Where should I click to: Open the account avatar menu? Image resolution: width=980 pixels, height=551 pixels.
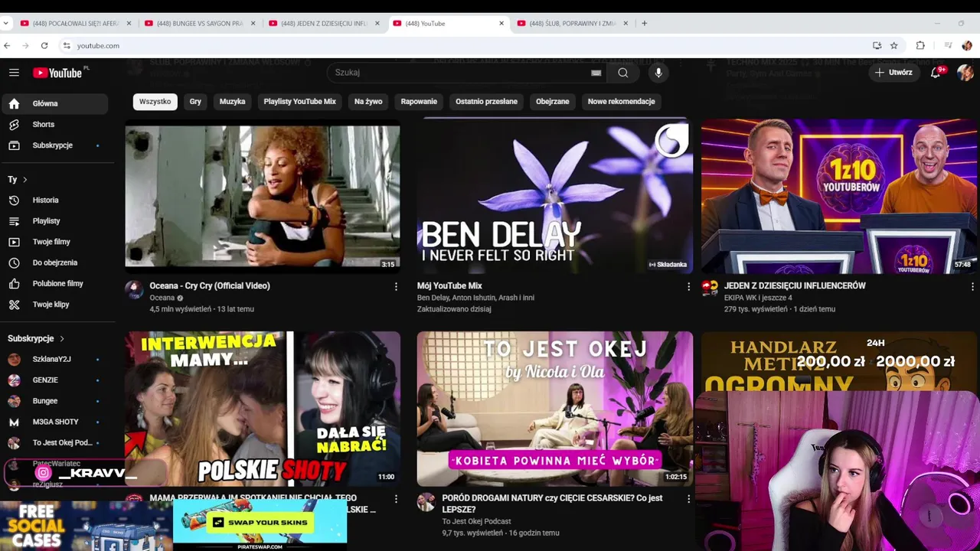(x=965, y=73)
